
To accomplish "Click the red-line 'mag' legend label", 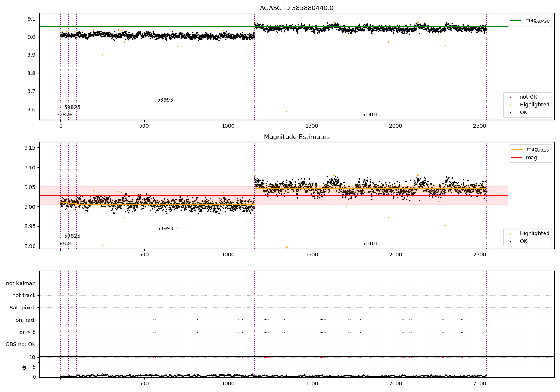I will click(x=532, y=158).
